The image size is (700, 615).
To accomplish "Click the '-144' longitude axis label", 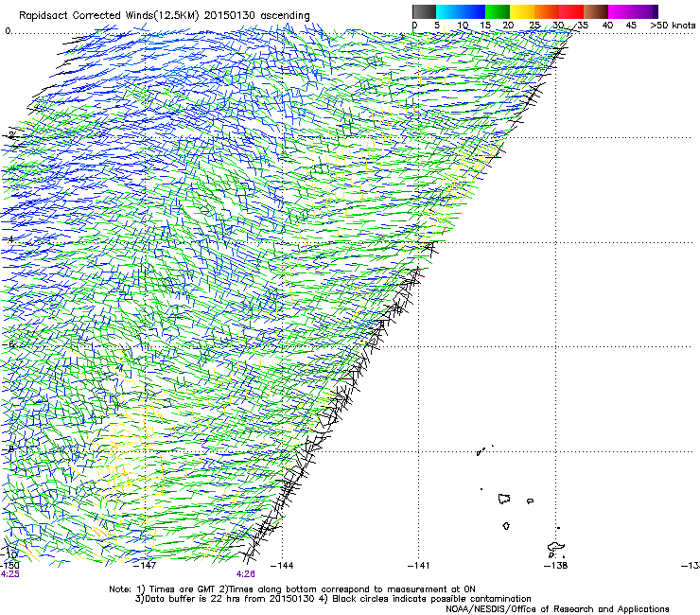I will [282, 566].
